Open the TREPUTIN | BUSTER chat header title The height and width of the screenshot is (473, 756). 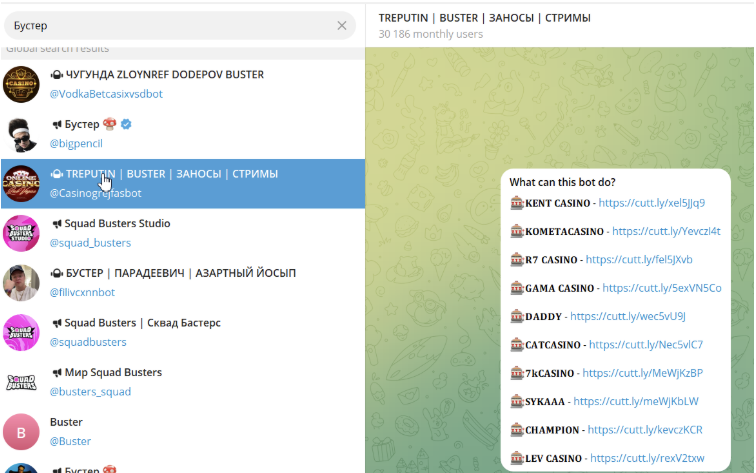(484, 18)
